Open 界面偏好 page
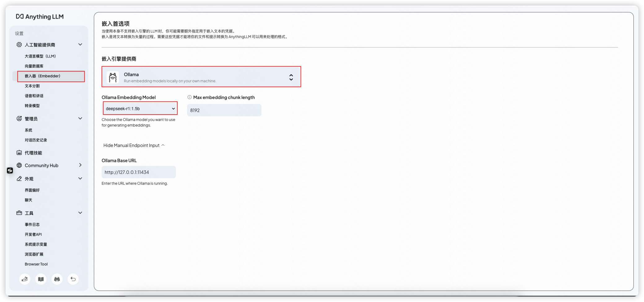This screenshot has width=644, height=302. pos(32,190)
